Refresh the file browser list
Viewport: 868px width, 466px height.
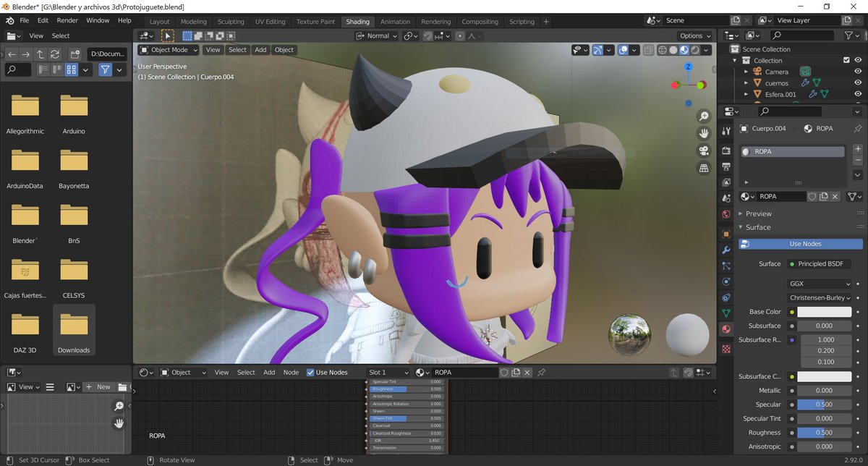point(54,54)
